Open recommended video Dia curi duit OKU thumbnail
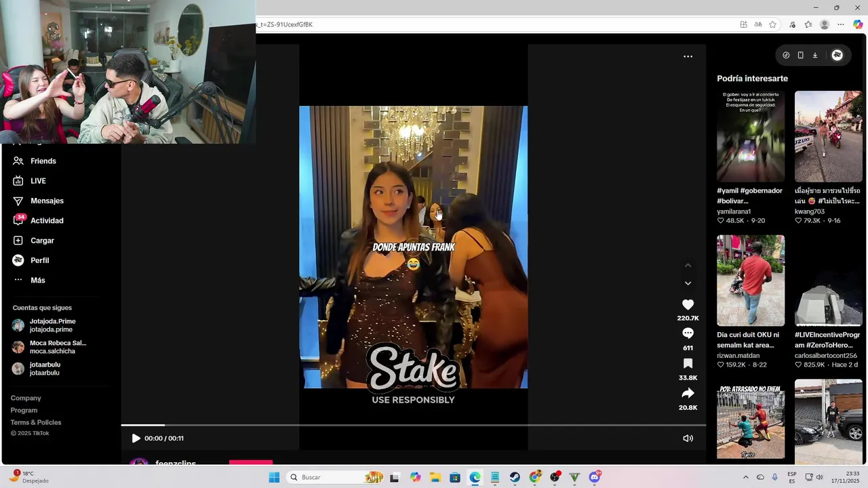 pos(751,281)
